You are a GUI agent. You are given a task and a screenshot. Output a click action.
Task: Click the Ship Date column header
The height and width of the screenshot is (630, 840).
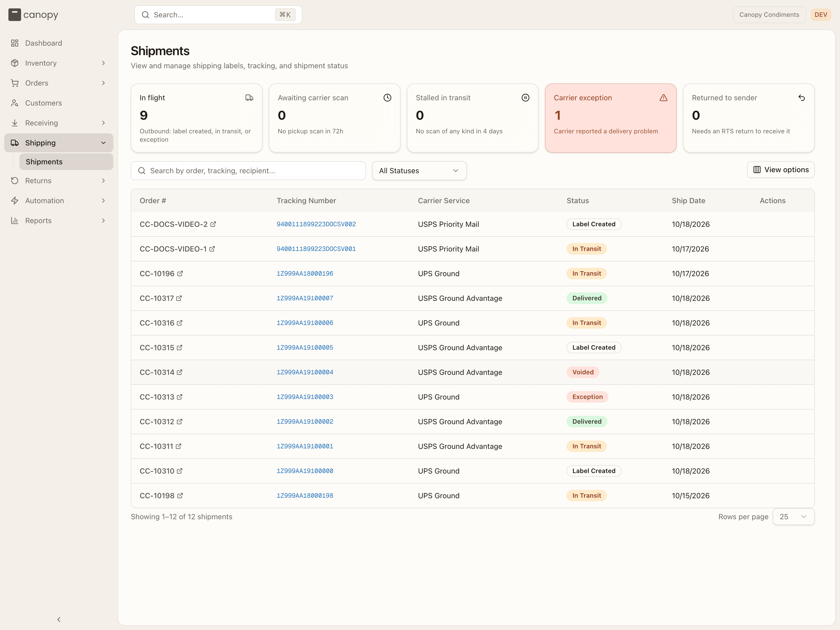[x=689, y=201]
